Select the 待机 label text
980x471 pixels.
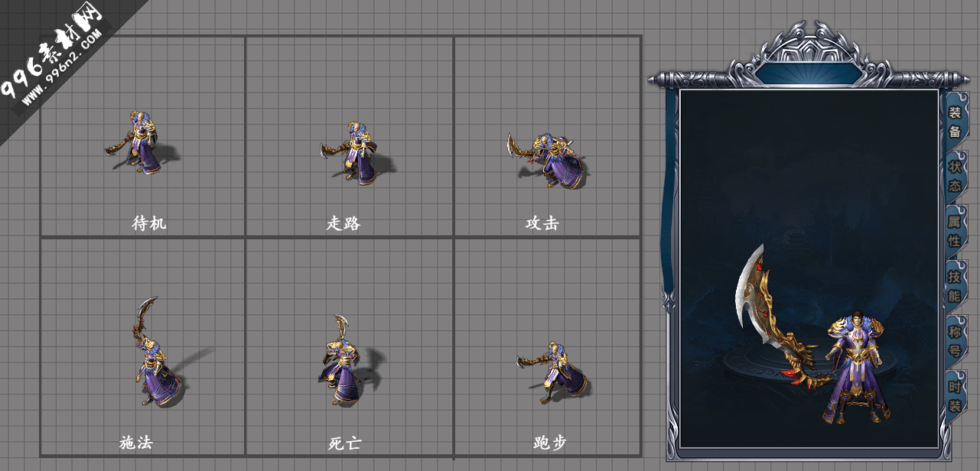click(x=149, y=223)
